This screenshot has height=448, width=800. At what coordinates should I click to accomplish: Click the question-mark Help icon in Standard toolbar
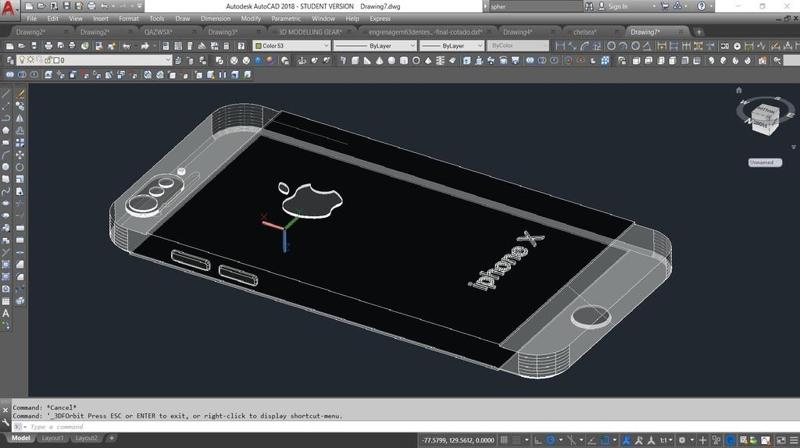[x=241, y=46]
